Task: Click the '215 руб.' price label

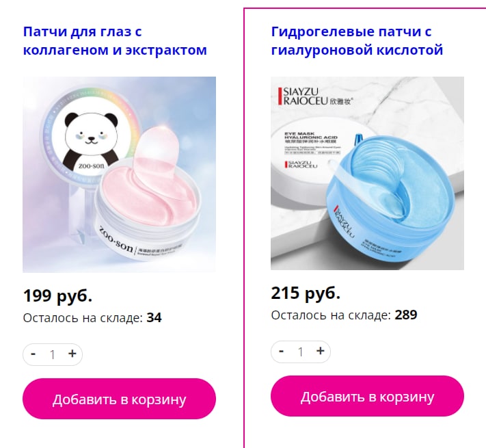Action: pos(306,293)
